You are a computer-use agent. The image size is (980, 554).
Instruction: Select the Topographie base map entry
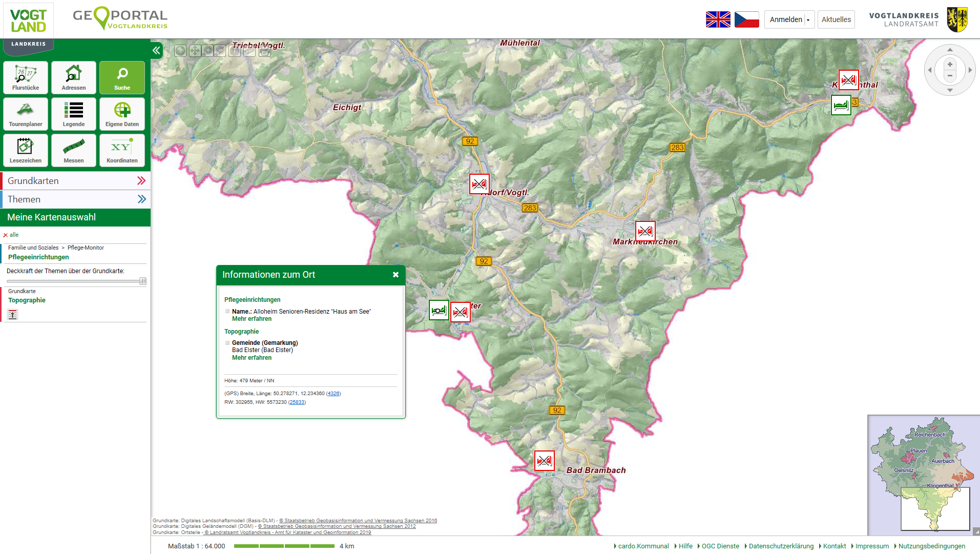click(x=27, y=300)
